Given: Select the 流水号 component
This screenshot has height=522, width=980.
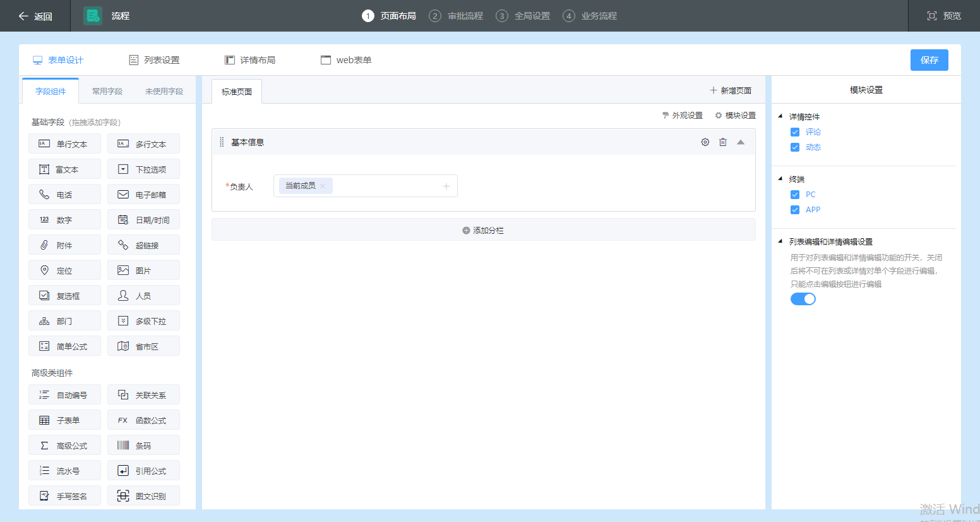Looking at the screenshot, I should (64, 471).
